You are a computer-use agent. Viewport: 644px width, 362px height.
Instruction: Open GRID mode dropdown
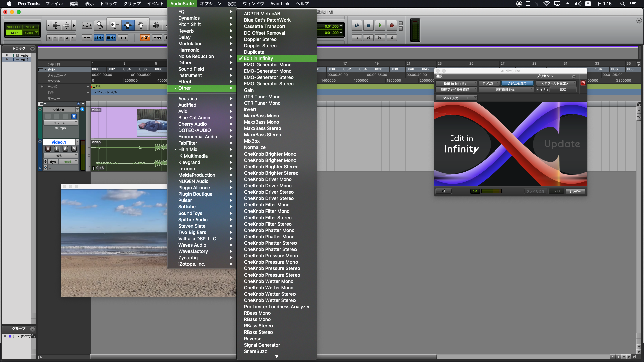pyautogui.click(x=31, y=33)
